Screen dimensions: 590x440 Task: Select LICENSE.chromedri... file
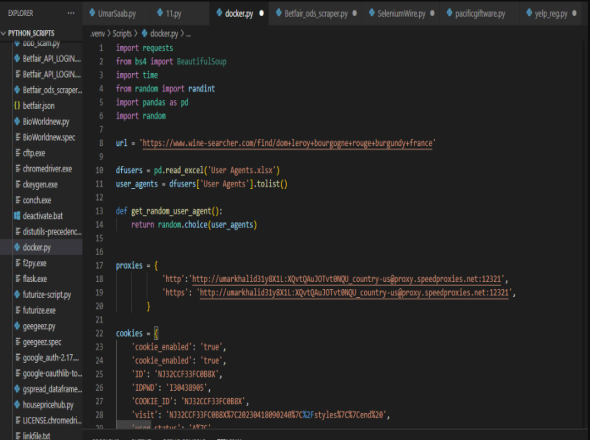pos(52,420)
